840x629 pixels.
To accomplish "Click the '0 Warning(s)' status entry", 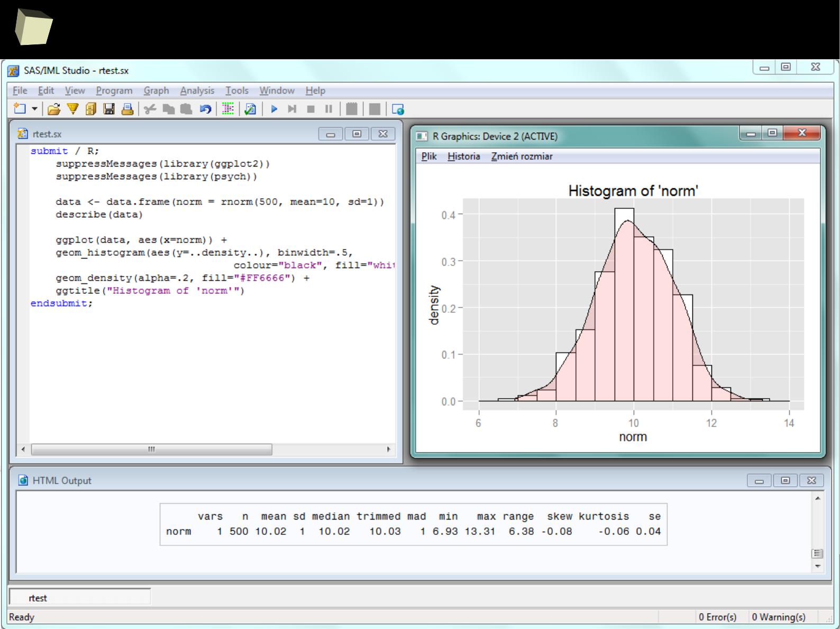I will point(779,617).
